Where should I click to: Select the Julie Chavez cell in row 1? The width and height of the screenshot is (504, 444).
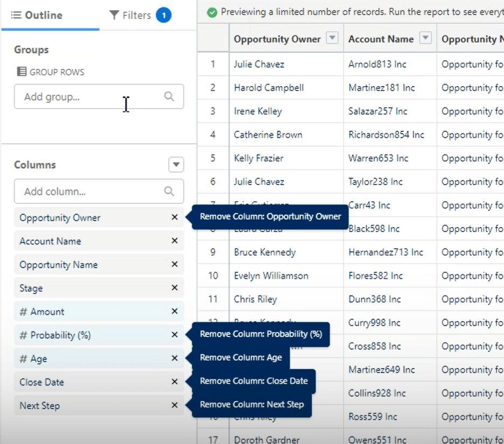pos(259,64)
